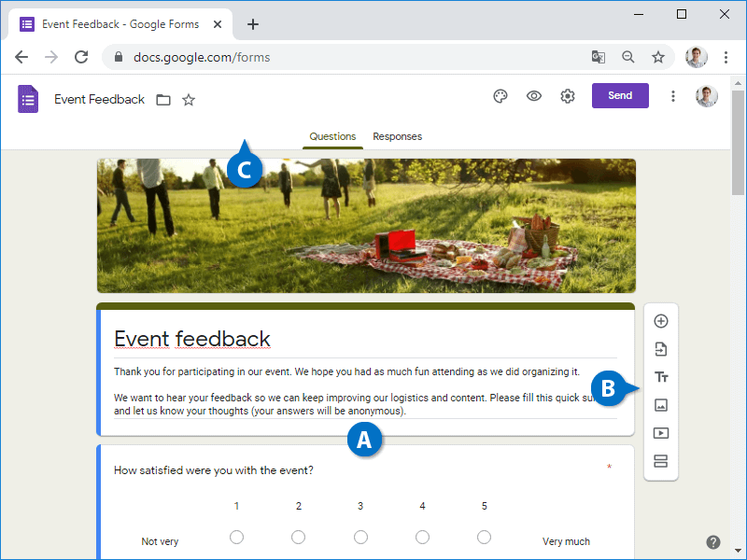Open the More options three-dot menu
The width and height of the screenshot is (747, 560).
673,96
